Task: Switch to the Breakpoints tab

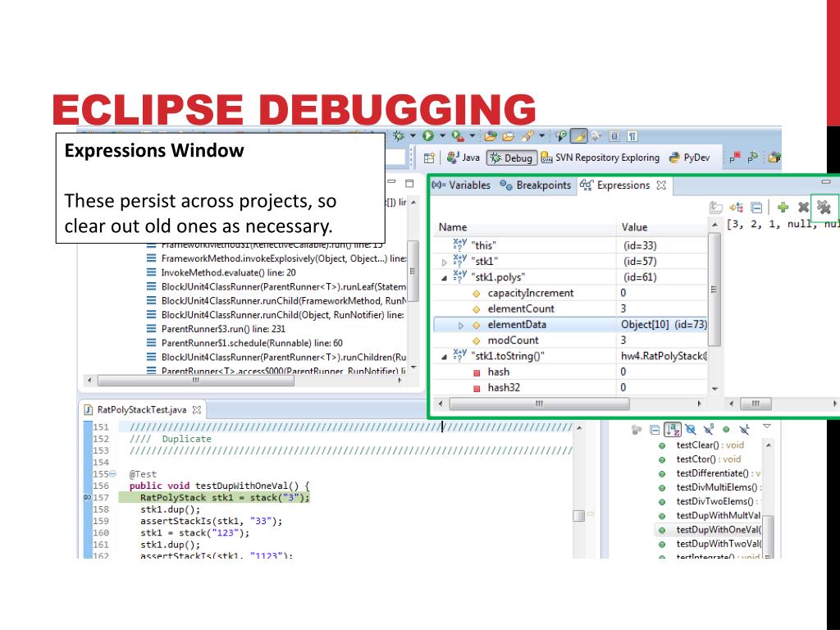Action: click(x=543, y=185)
